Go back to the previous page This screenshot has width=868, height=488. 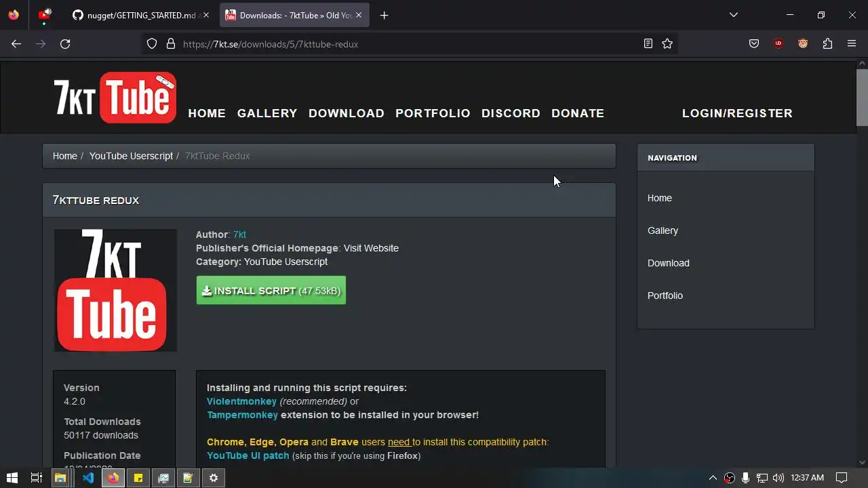click(16, 43)
